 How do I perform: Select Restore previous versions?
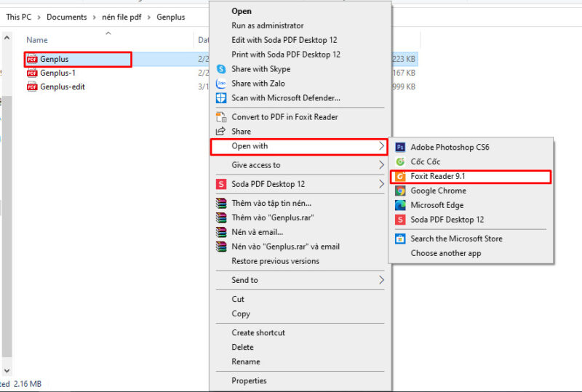click(276, 261)
